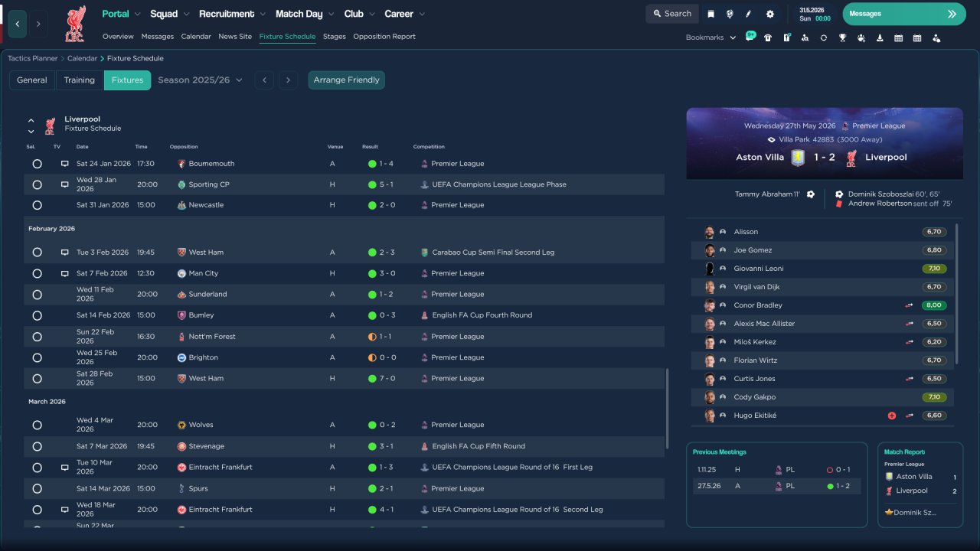The image size is (980, 551).
Task: Select the Spurs fixture radio button
Action: [x=37, y=488]
